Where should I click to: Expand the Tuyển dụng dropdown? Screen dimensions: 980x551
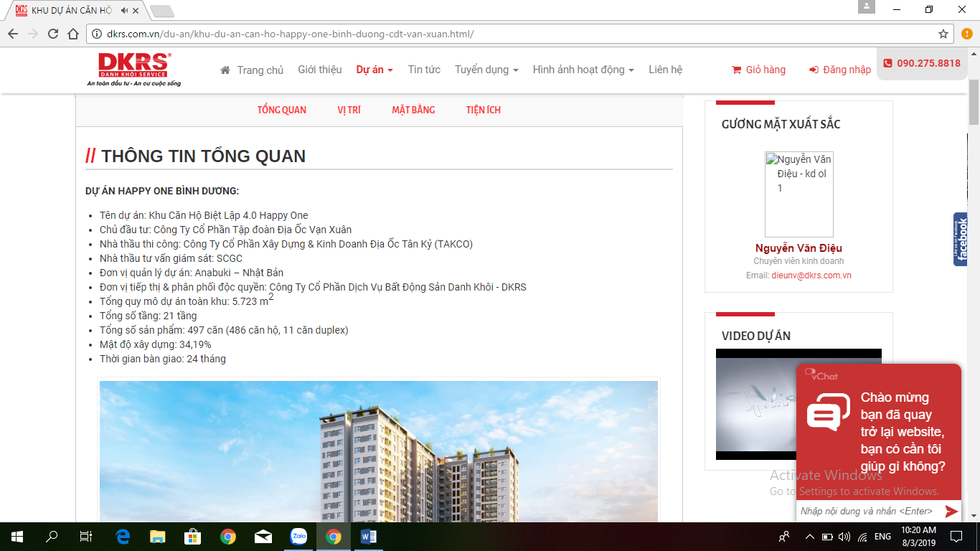coord(486,70)
